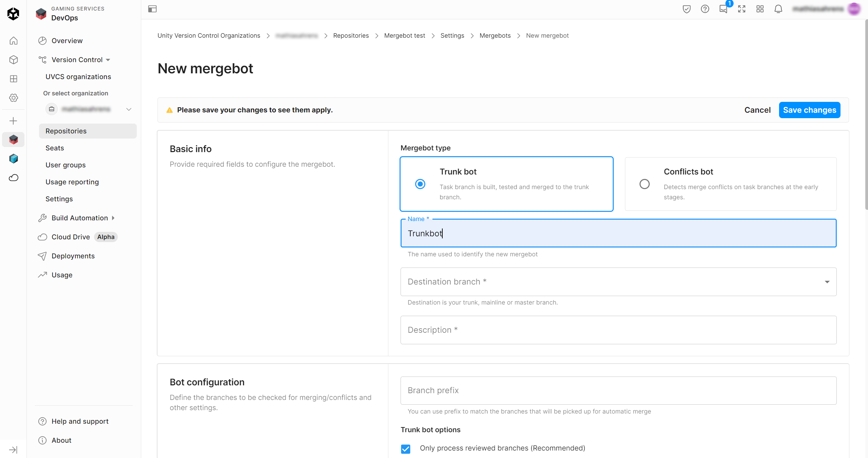Click the help question mark icon
868x458 pixels.
[705, 9]
